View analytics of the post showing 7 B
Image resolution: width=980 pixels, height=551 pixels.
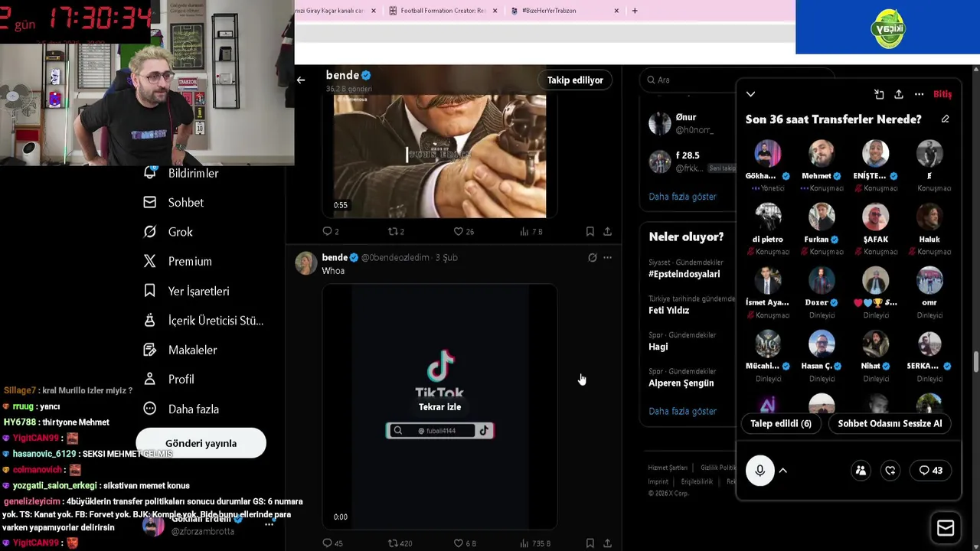(x=531, y=231)
